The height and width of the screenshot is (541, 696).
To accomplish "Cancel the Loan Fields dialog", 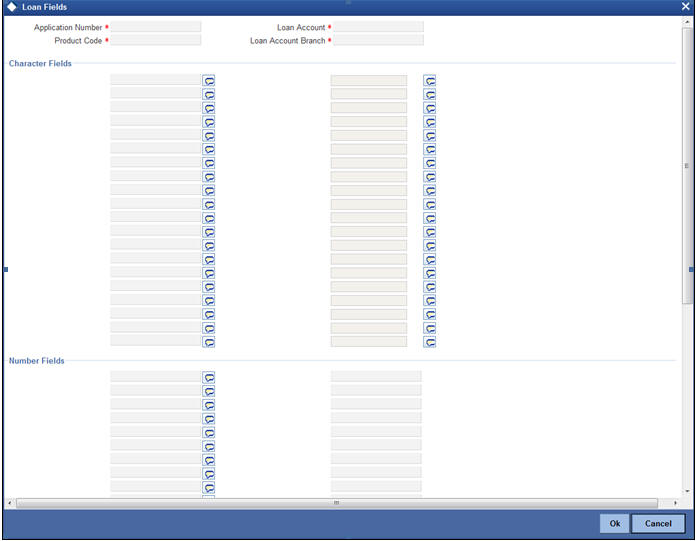I will coord(658,524).
